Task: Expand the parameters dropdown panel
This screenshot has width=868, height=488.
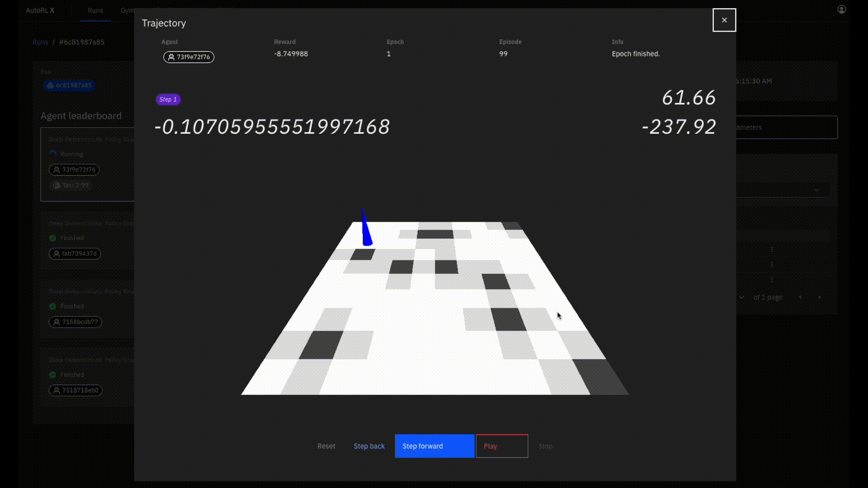Action: point(817,189)
